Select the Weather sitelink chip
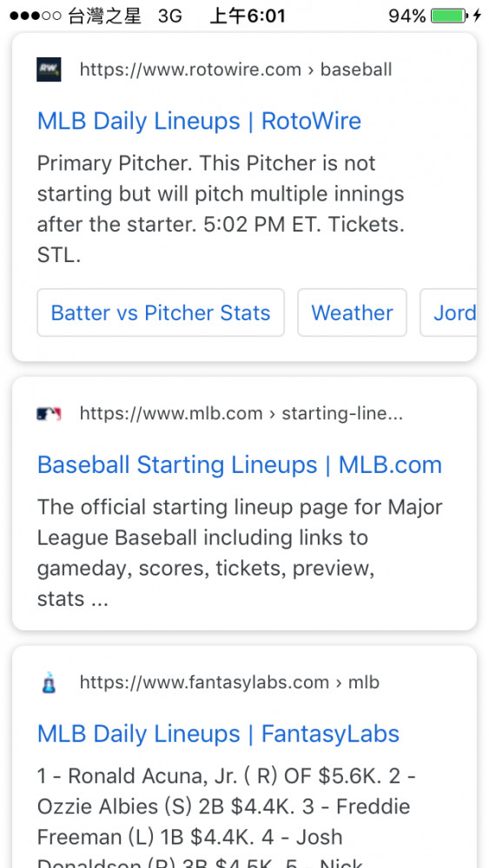Screen dimensions: 489x868 click(353, 312)
